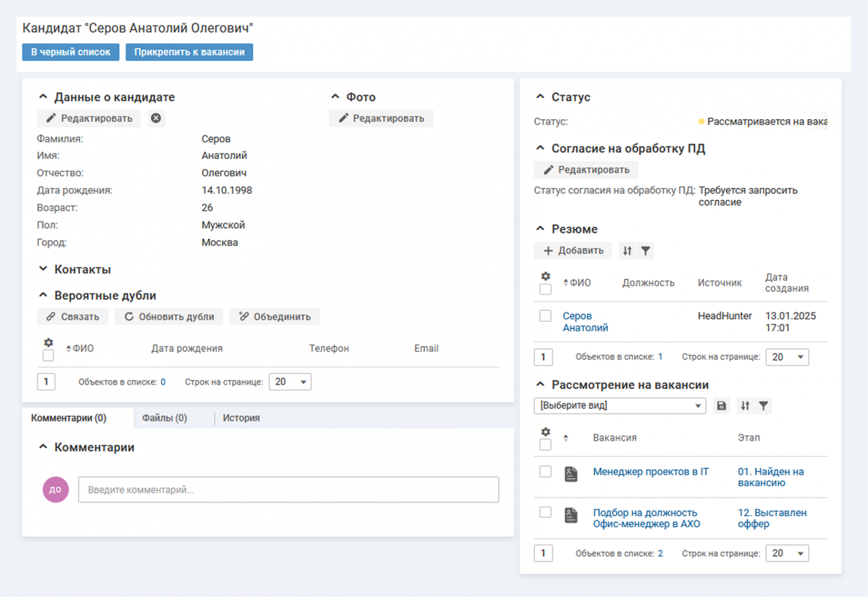Screen dimensions: 868x597
Task: Switch to the Файлы (0) tab
Action: (x=165, y=418)
